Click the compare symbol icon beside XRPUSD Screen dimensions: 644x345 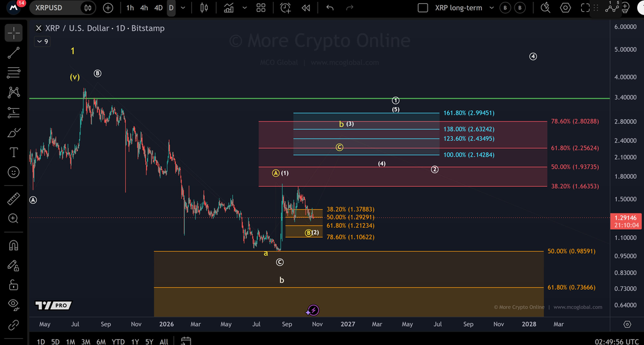(x=87, y=8)
